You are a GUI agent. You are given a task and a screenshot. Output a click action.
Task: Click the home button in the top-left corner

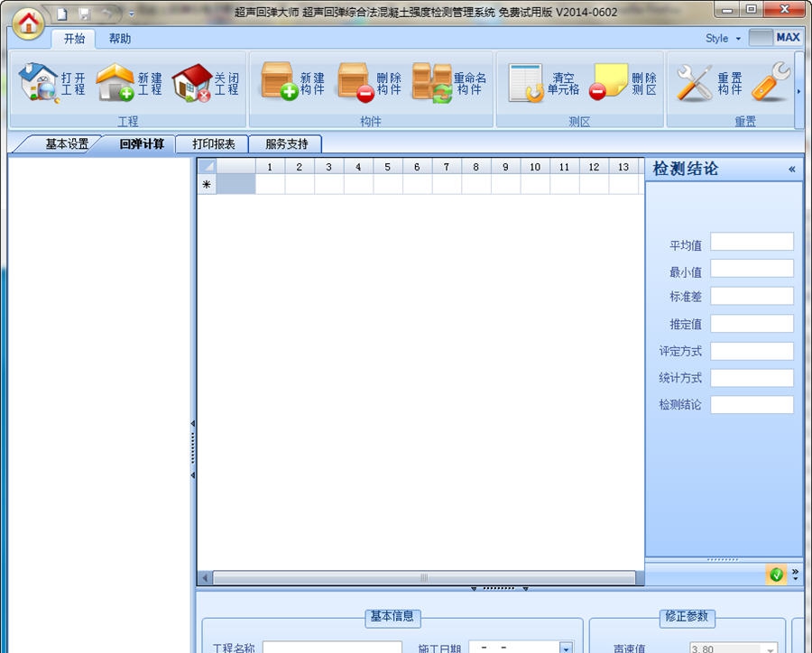(27, 23)
